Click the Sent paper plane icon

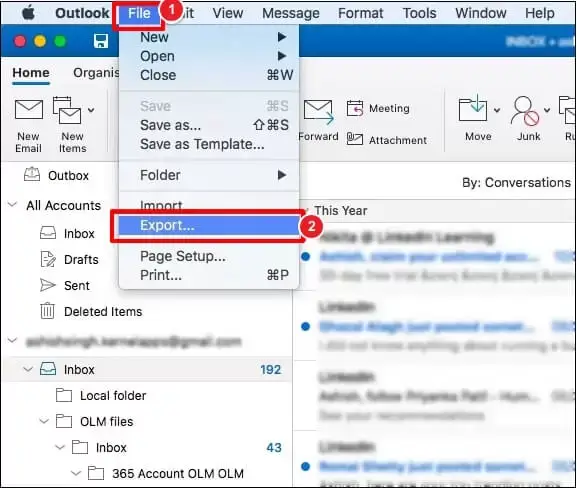[47, 285]
